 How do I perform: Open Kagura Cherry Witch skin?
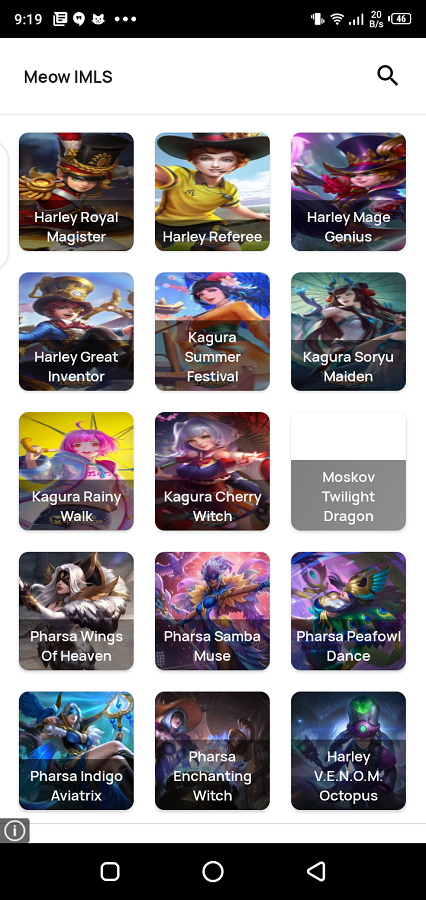[x=212, y=471]
